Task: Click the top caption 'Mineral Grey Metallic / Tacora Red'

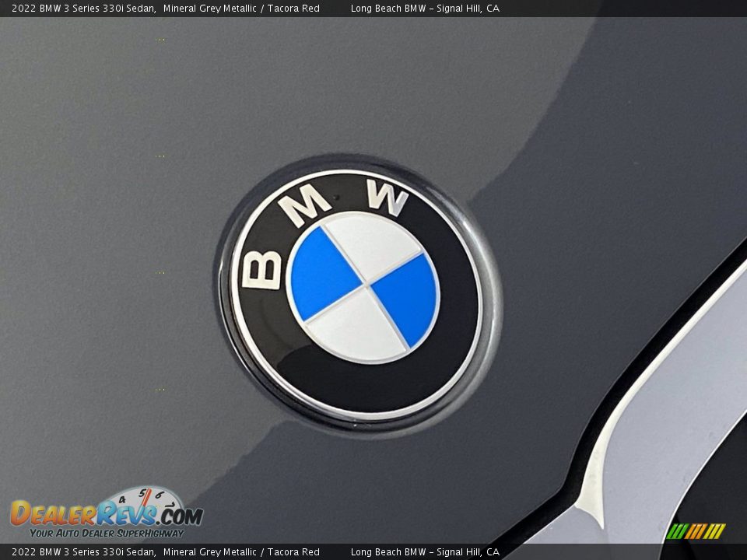Action: [x=241, y=8]
